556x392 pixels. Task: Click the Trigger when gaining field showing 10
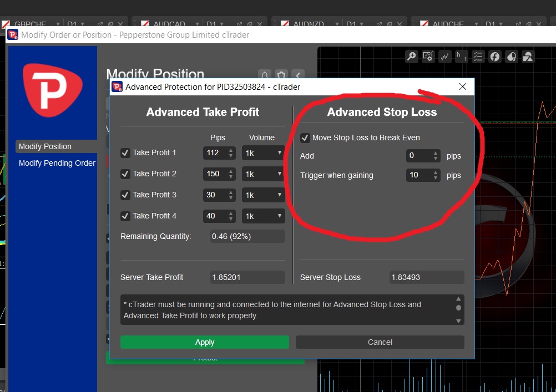click(x=419, y=175)
